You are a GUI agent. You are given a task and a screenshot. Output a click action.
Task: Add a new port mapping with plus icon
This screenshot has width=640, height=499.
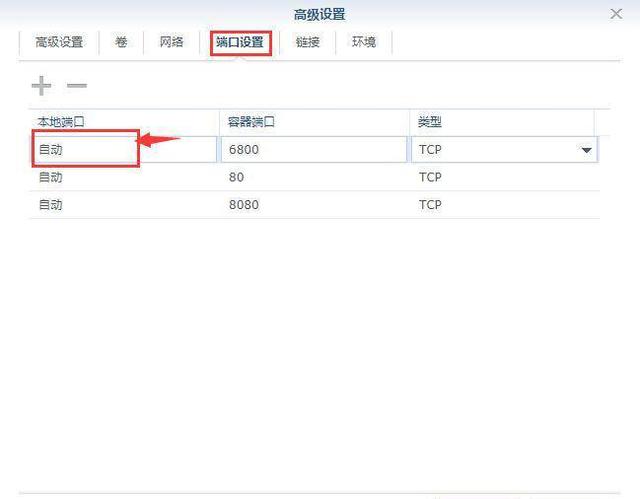coord(41,86)
